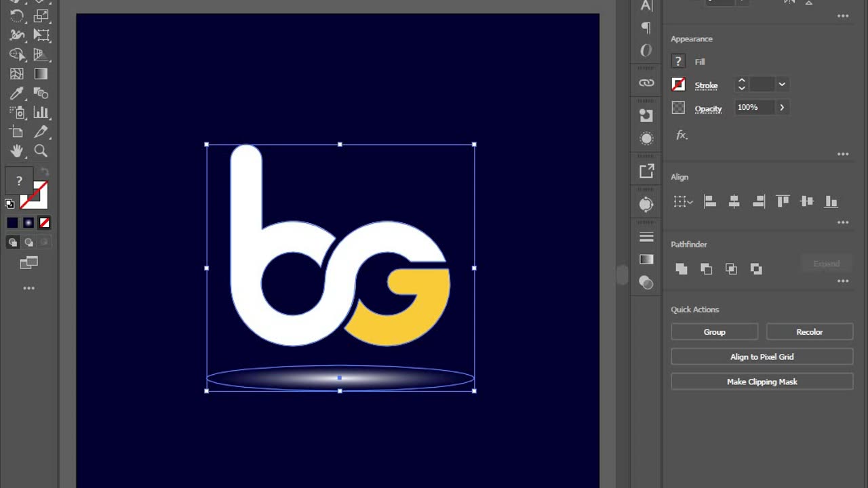Horizontal align right

(x=758, y=201)
